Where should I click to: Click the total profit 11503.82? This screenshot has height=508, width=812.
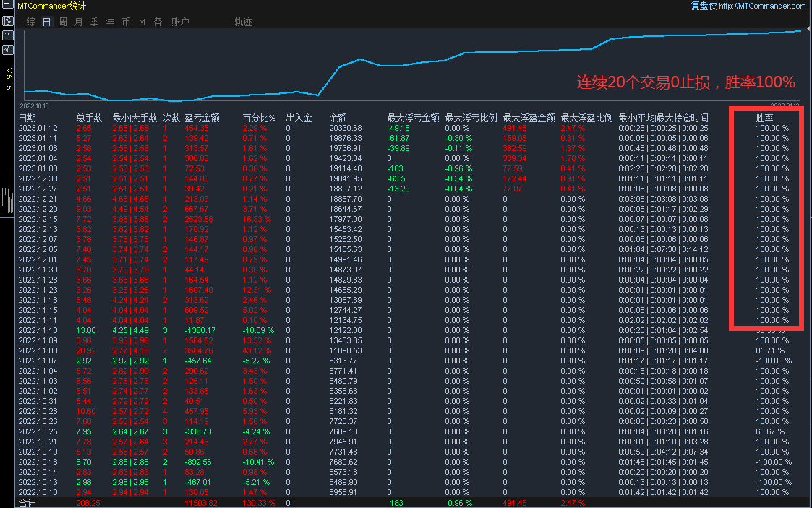tap(201, 504)
